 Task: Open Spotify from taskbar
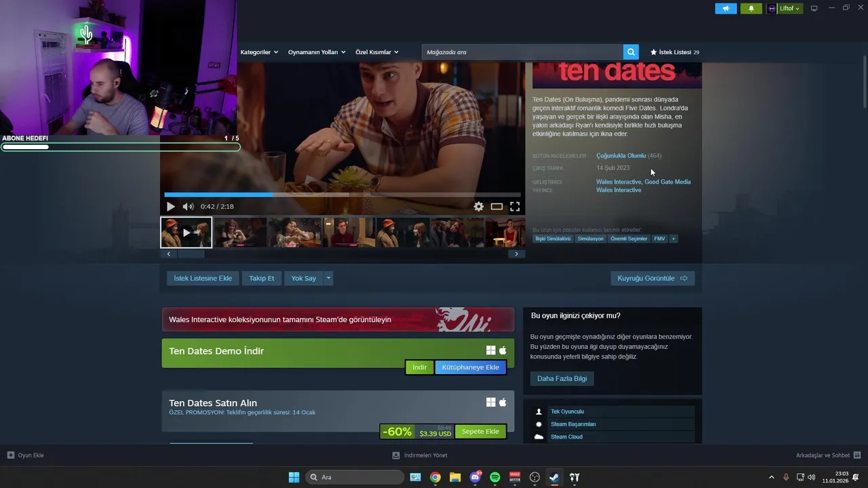[495, 477]
